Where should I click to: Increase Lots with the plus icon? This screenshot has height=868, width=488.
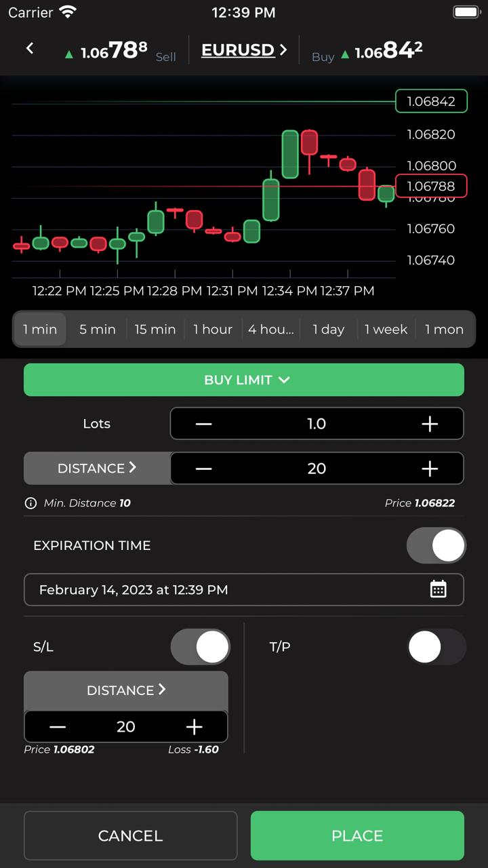click(x=430, y=424)
